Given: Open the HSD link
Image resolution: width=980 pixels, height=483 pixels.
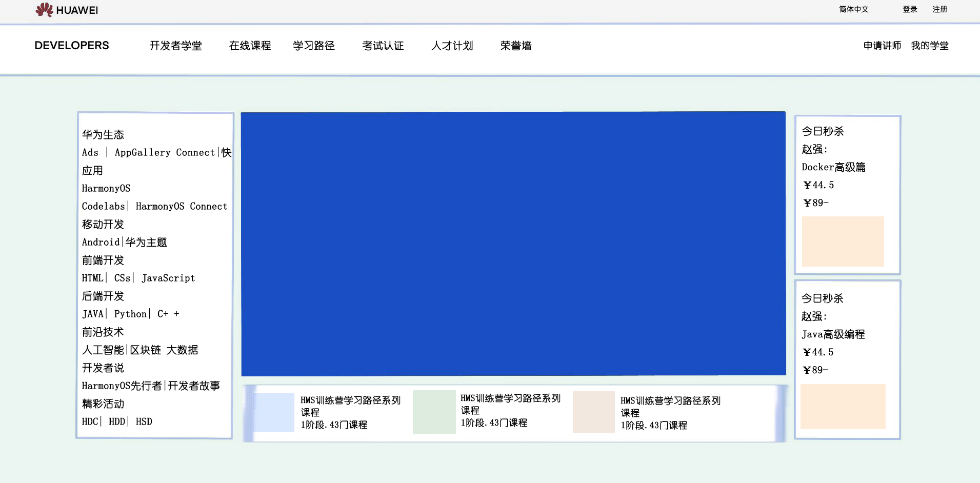Looking at the screenshot, I should point(144,421).
